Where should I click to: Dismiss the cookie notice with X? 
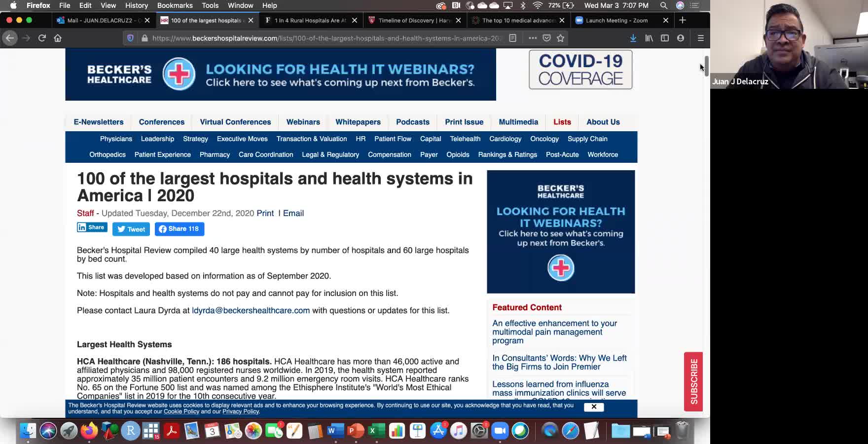point(594,407)
